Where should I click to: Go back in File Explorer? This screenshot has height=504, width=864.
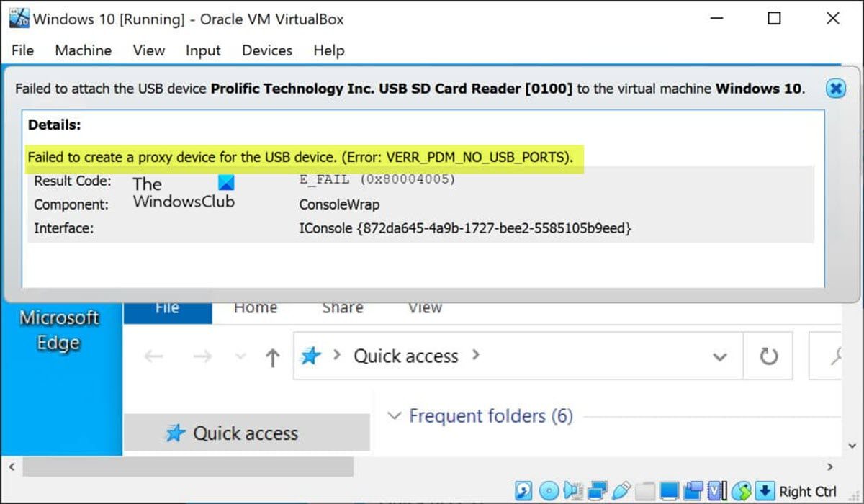[x=153, y=357]
